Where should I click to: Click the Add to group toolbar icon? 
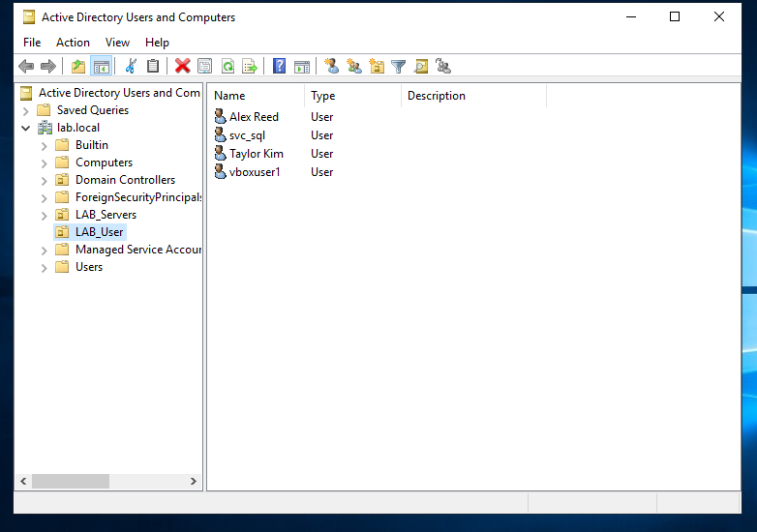(x=443, y=66)
